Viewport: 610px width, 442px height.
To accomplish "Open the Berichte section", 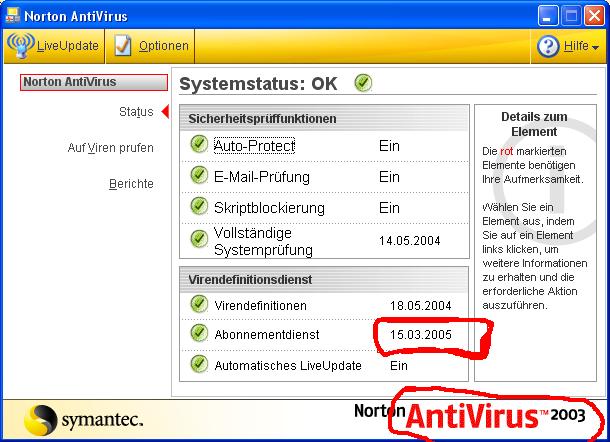I will [x=131, y=184].
